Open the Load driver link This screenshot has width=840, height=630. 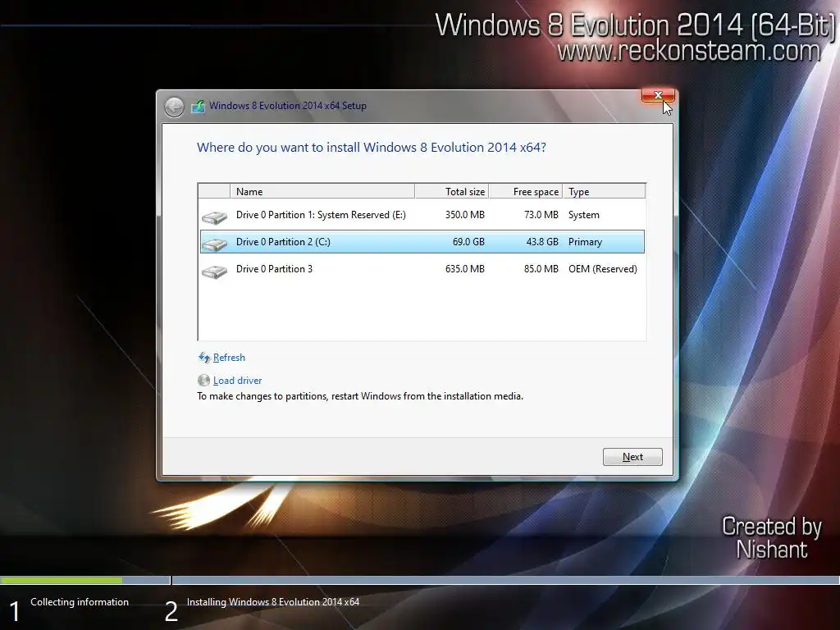tap(237, 381)
